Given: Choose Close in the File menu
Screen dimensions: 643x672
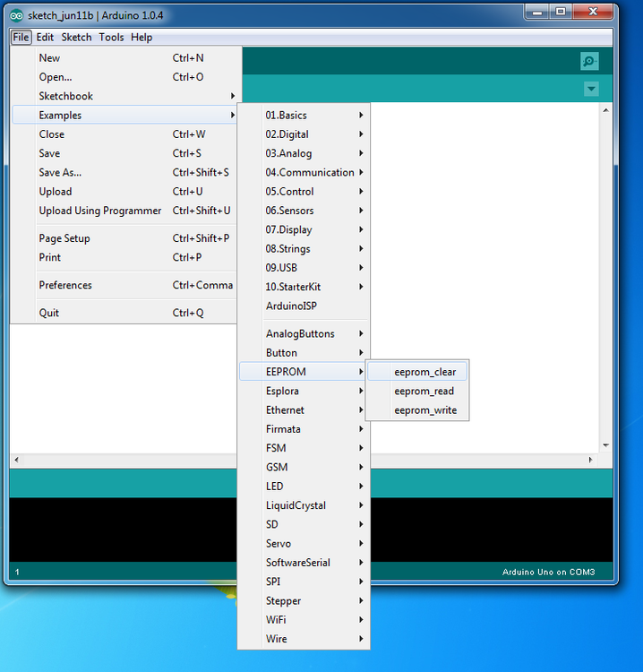Looking at the screenshot, I should tap(124, 134).
